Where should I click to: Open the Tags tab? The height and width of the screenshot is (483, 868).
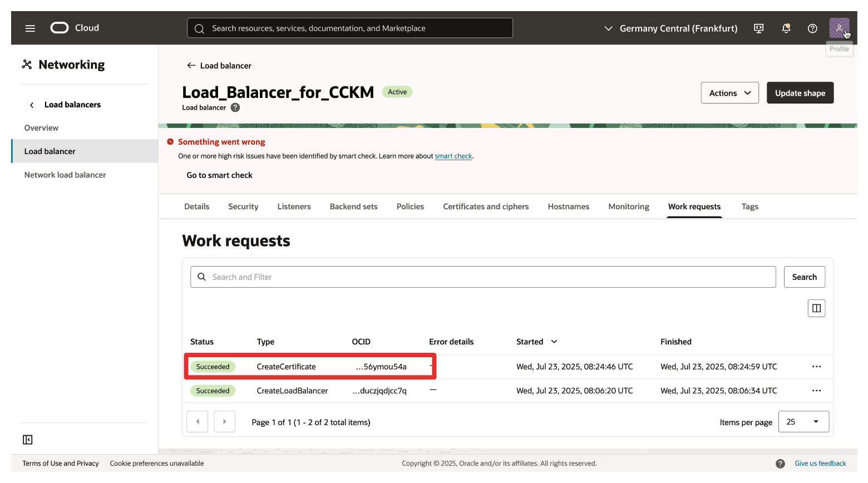[749, 206]
